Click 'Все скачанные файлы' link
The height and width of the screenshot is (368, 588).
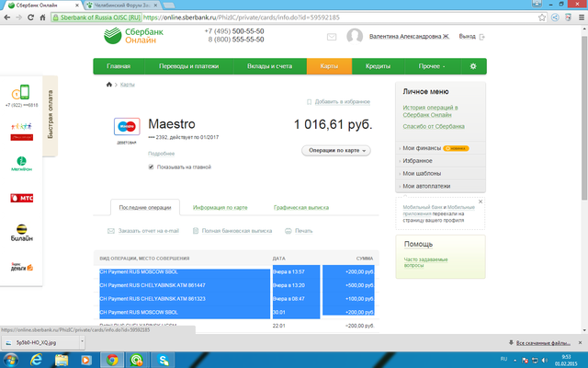tap(543, 343)
